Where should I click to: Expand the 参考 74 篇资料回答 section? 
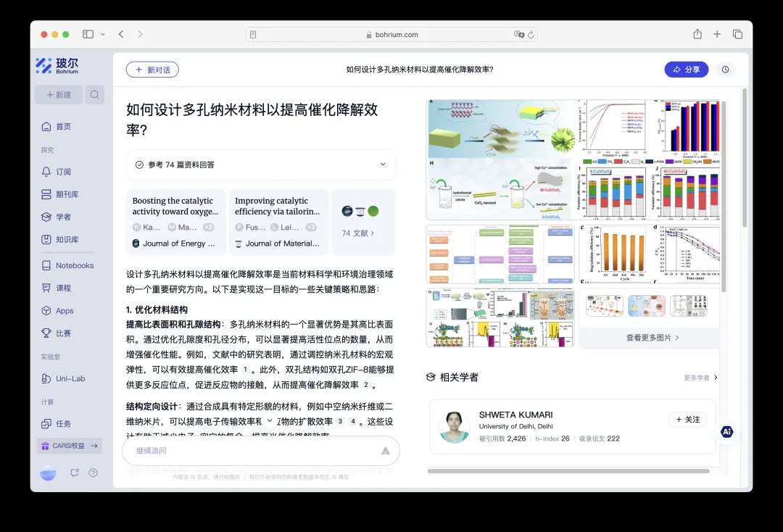(x=261, y=165)
